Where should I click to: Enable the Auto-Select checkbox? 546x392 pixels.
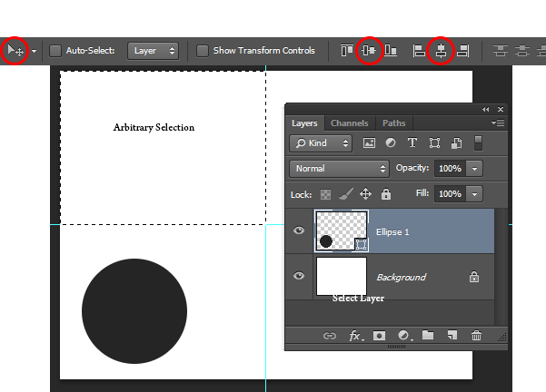click(x=55, y=51)
